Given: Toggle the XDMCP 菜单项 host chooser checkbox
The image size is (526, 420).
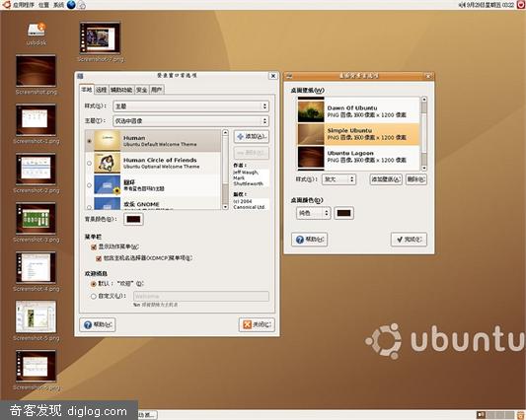Looking at the screenshot, I should click(99, 258).
